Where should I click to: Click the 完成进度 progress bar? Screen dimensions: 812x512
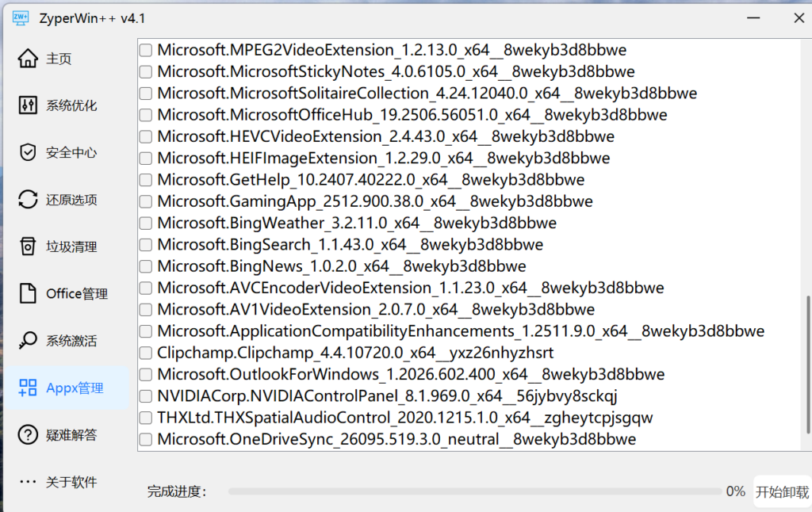pyautogui.click(x=475, y=491)
